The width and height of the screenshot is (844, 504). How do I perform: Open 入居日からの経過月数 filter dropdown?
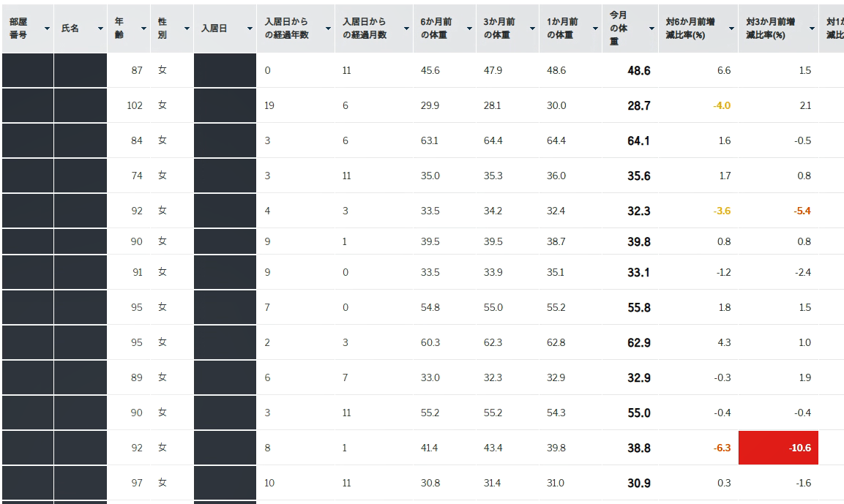coord(406,29)
